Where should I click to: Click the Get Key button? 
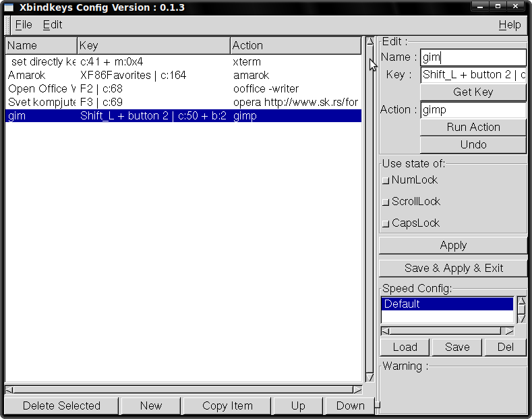473,92
